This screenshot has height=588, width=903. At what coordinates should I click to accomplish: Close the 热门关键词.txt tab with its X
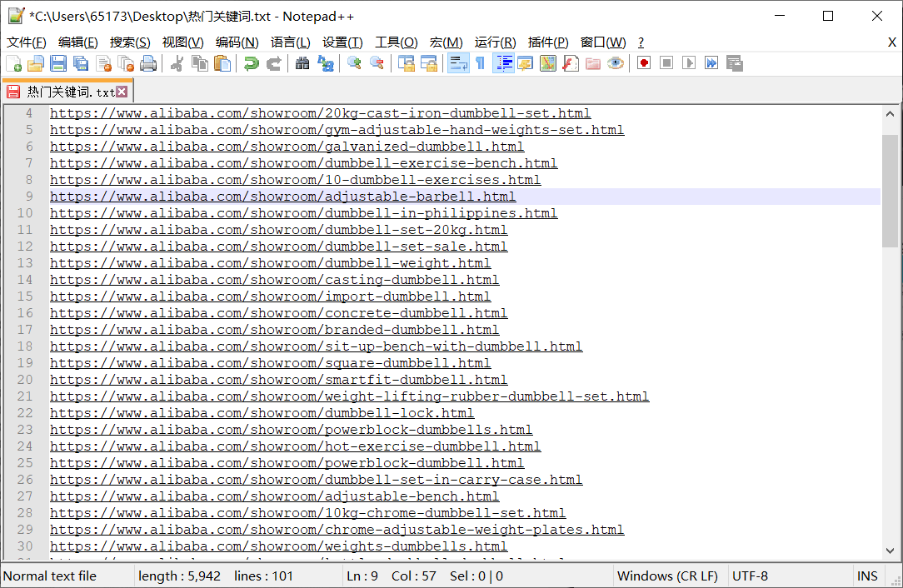click(122, 92)
